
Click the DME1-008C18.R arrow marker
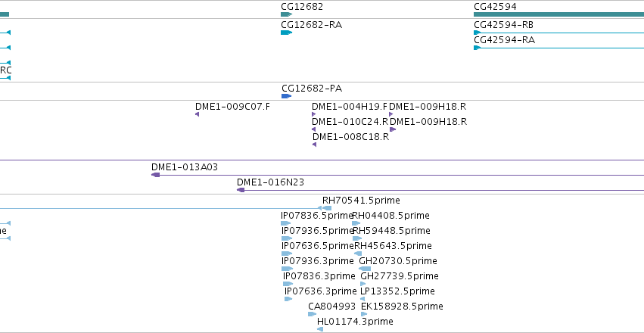(314, 145)
